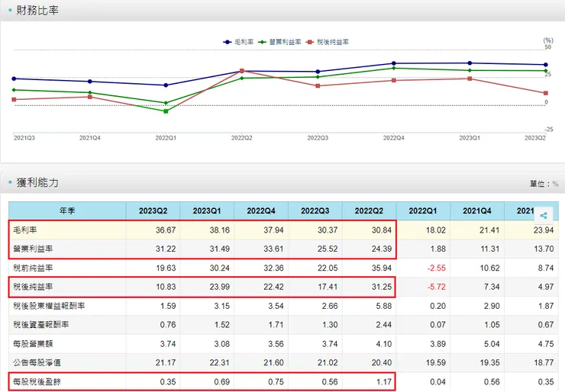The width and height of the screenshot is (565, 392).
Task: Click the share icon in table header
Action: (544, 216)
